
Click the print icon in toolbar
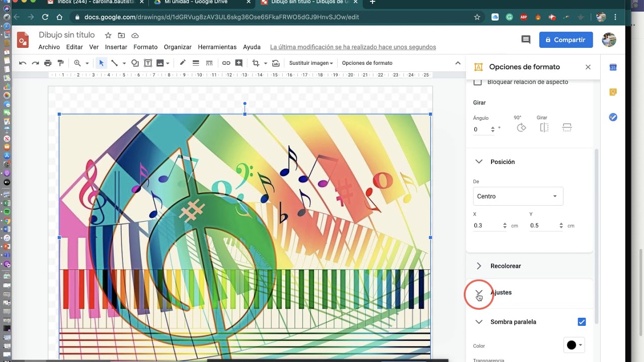tap(48, 63)
